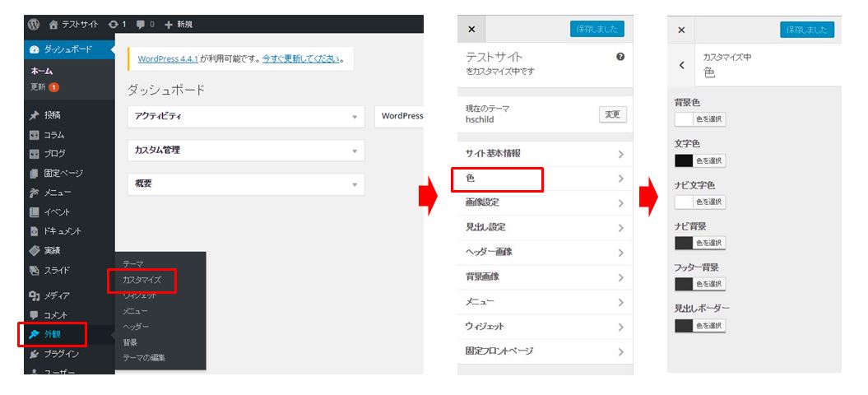This screenshot has width=868, height=395.
Task: Click the 投稿 pin icon
Action: (x=35, y=115)
